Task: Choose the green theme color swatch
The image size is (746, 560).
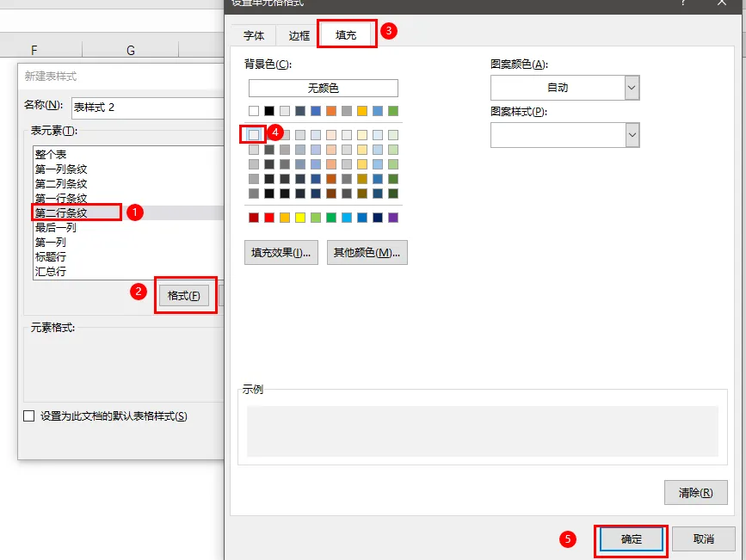Action: pyautogui.click(x=393, y=111)
